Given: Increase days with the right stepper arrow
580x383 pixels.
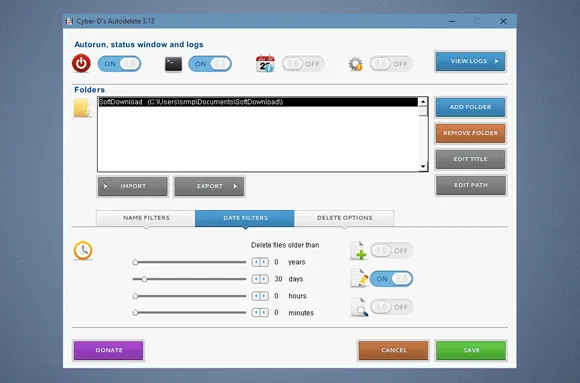Looking at the screenshot, I should coord(264,279).
